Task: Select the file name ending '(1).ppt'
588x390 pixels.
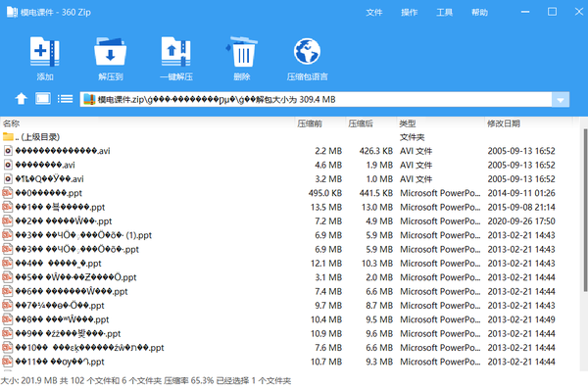Action: click(x=83, y=235)
